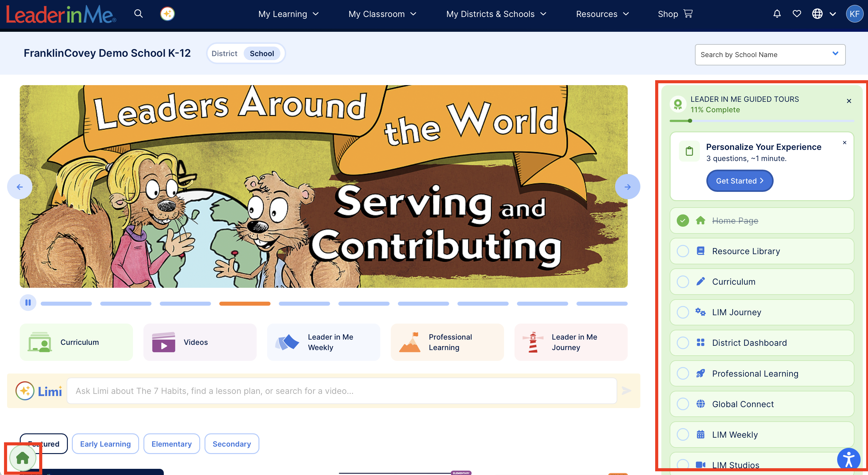Viewport: 868px width, 475px height.
Task: Open the accessibility widget icon
Action: (849, 459)
